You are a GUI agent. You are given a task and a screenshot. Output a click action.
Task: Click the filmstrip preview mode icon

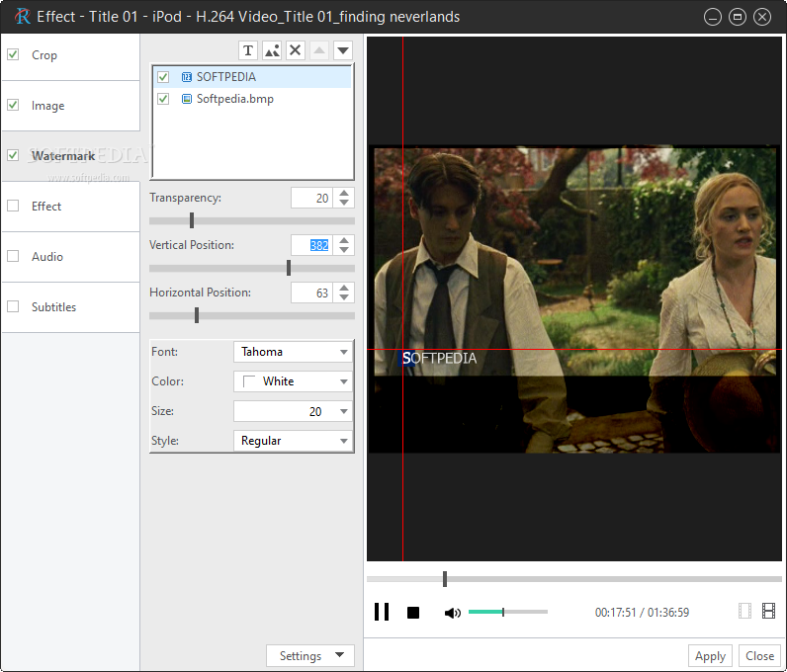pyautogui.click(x=768, y=611)
